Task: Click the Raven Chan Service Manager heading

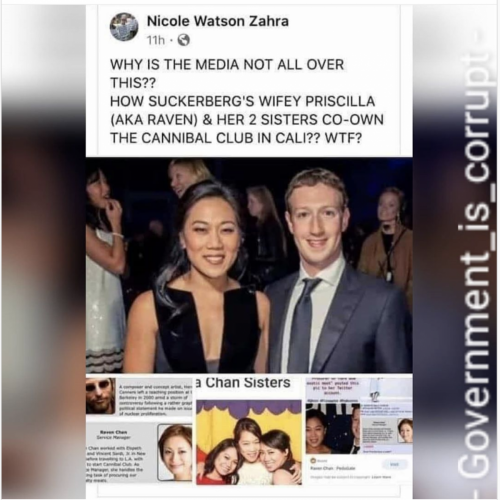Action: point(115,434)
